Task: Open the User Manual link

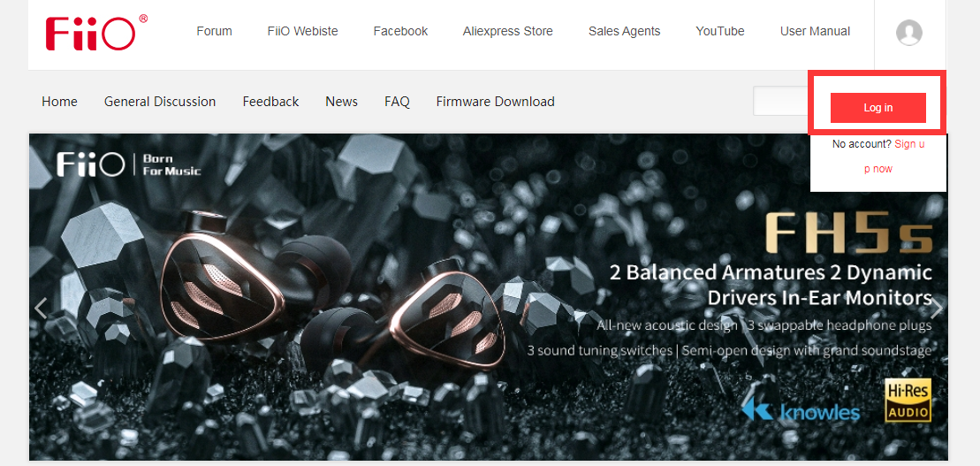Action: [x=815, y=31]
